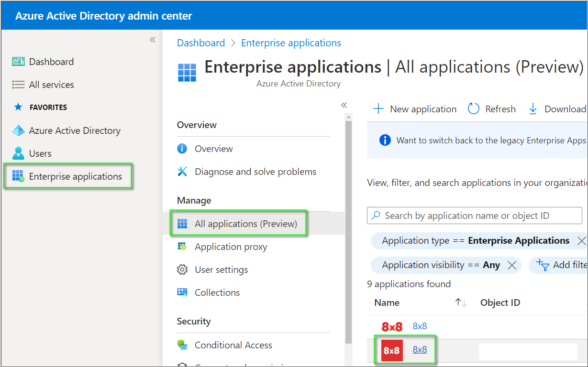Click the search magnifier icon
Viewport: 588px width, 367px height.
(377, 216)
